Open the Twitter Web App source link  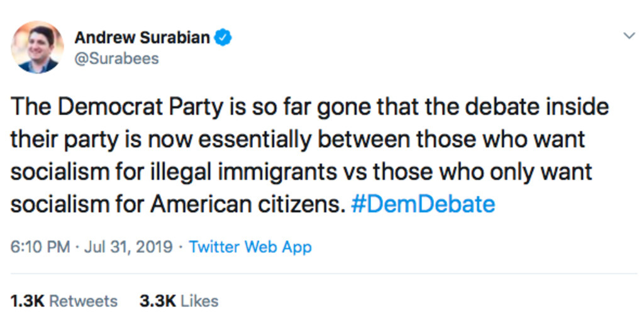click(250, 247)
